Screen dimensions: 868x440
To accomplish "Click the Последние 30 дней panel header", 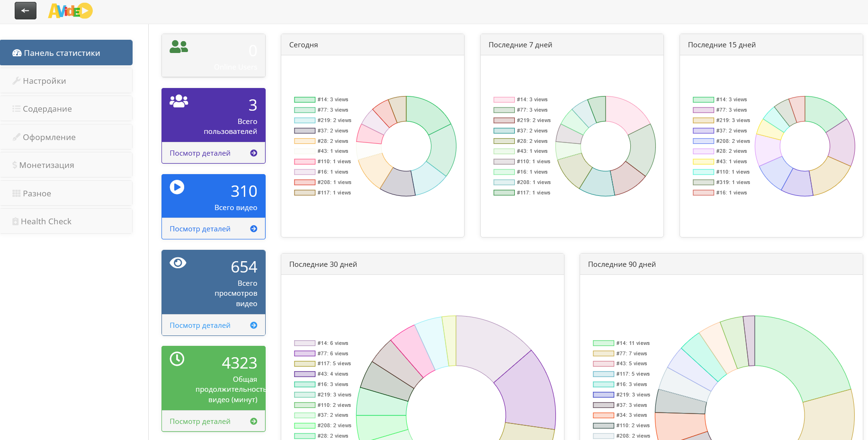I will [422, 264].
